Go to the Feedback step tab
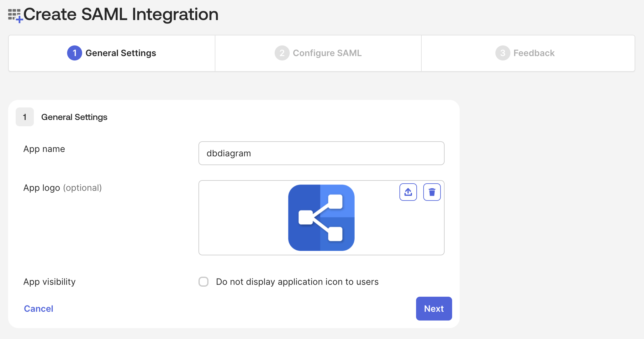This screenshot has height=339, width=644. 534,53
